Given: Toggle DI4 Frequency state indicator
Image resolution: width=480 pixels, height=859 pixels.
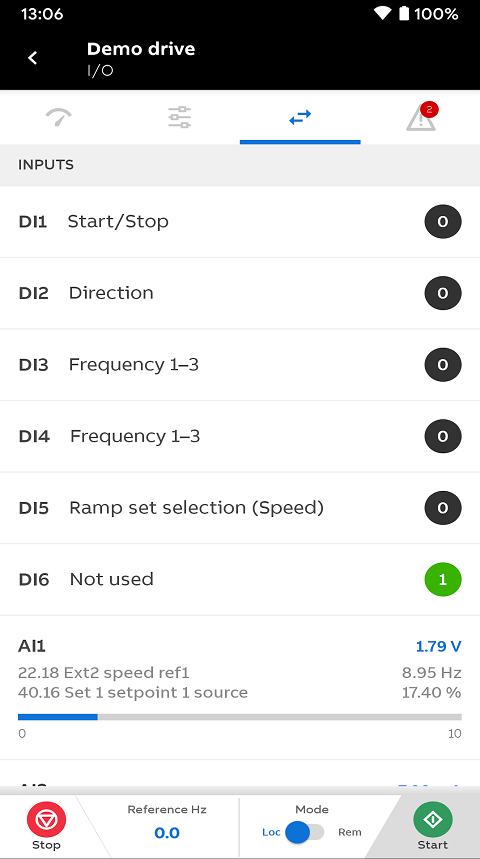Looking at the screenshot, I should point(443,436).
